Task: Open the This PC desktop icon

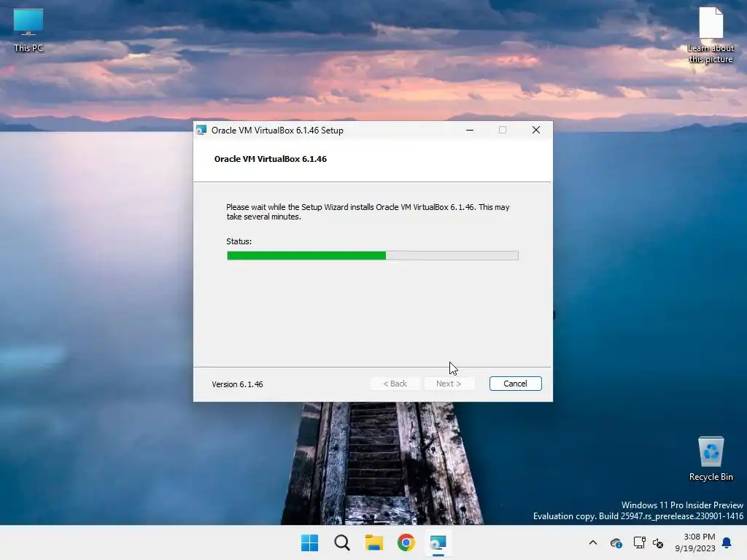Action: [28, 31]
